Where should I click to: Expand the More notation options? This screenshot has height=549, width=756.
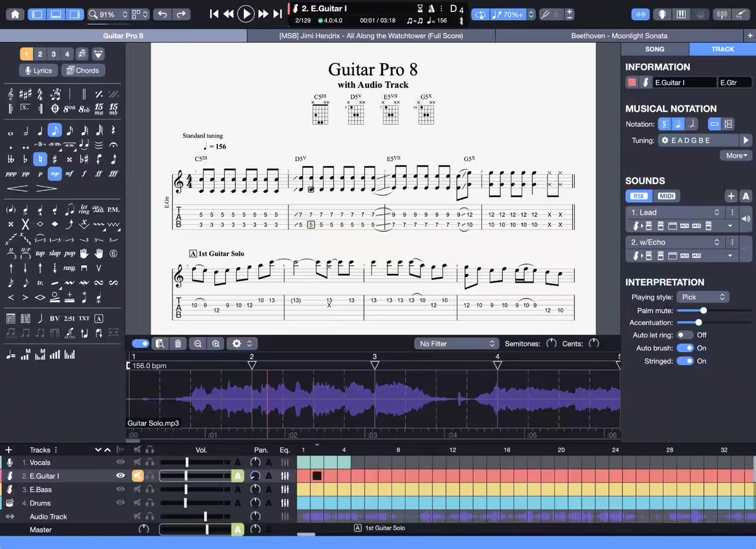(736, 156)
